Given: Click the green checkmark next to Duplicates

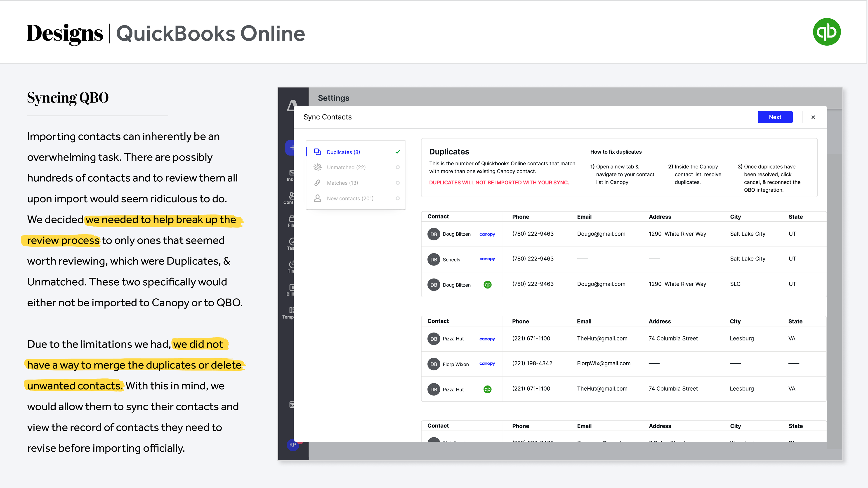Looking at the screenshot, I should tap(398, 152).
